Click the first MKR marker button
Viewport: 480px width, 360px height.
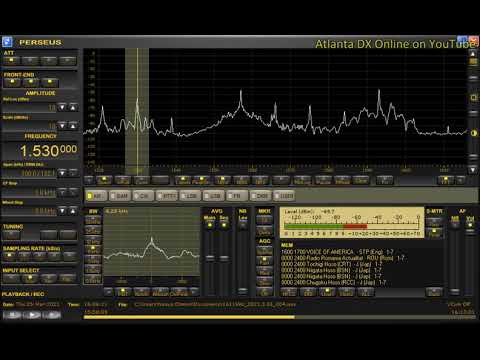[264, 219]
